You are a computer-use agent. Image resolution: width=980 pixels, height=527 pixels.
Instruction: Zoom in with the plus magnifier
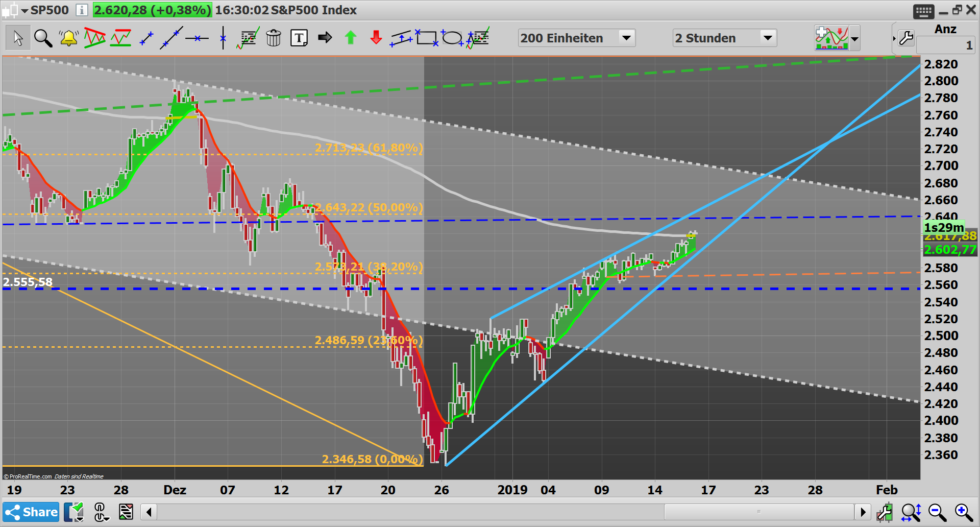tap(964, 512)
